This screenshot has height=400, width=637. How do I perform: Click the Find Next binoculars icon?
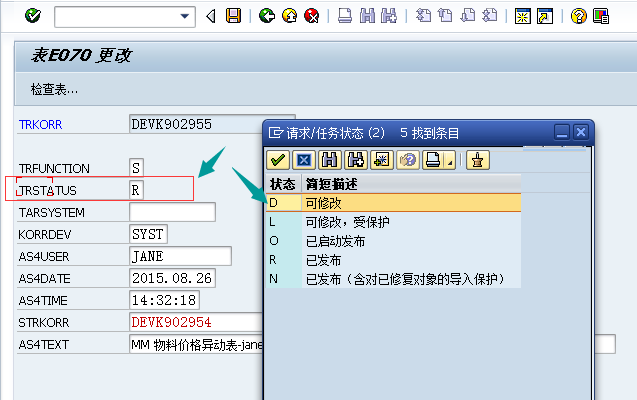(389, 16)
